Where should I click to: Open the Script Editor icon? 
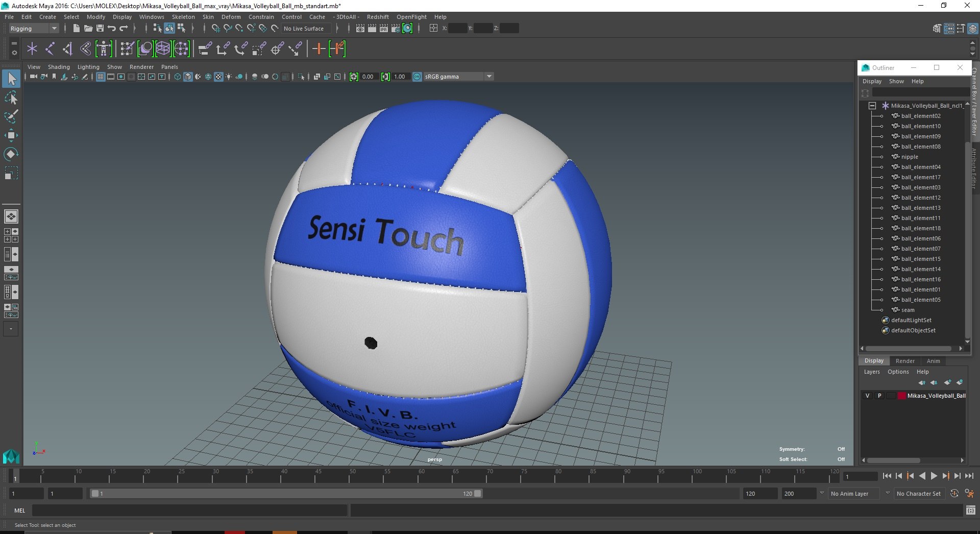point(971,510)
